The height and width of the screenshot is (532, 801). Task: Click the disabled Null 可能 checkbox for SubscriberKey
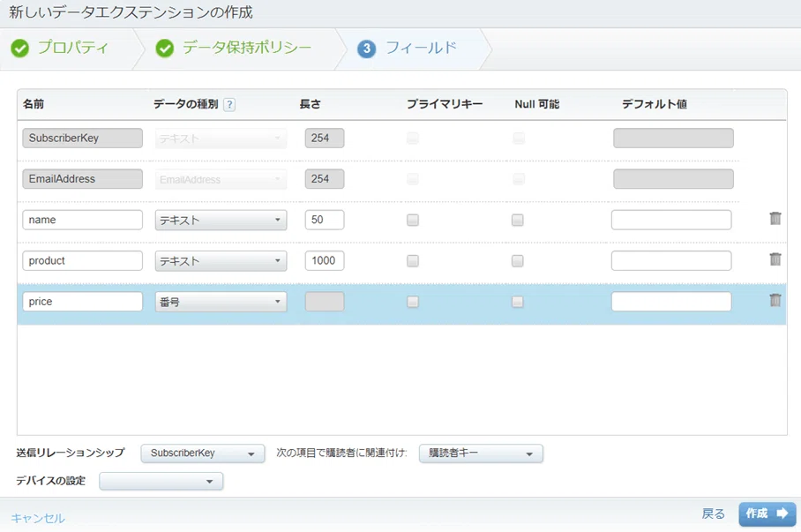pyautogui.click(x=519, y=138)
